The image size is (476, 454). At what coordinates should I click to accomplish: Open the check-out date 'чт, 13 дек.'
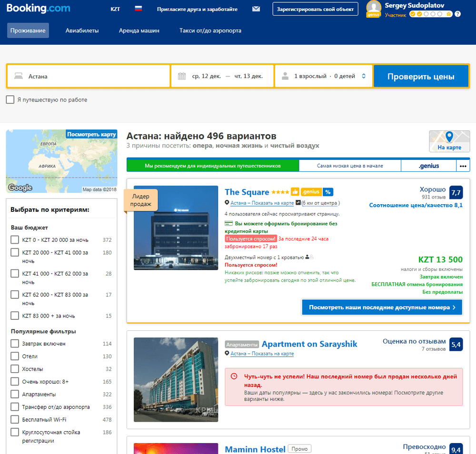pos(248,76)
